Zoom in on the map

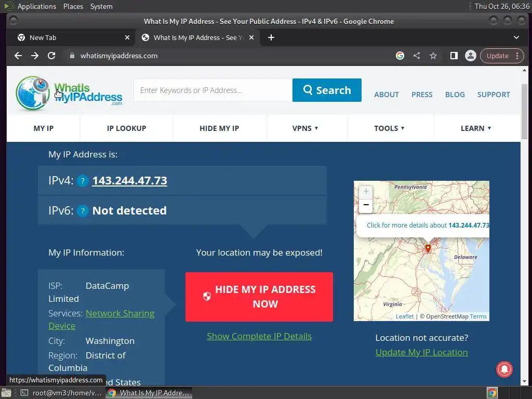(x=366, y=192)
